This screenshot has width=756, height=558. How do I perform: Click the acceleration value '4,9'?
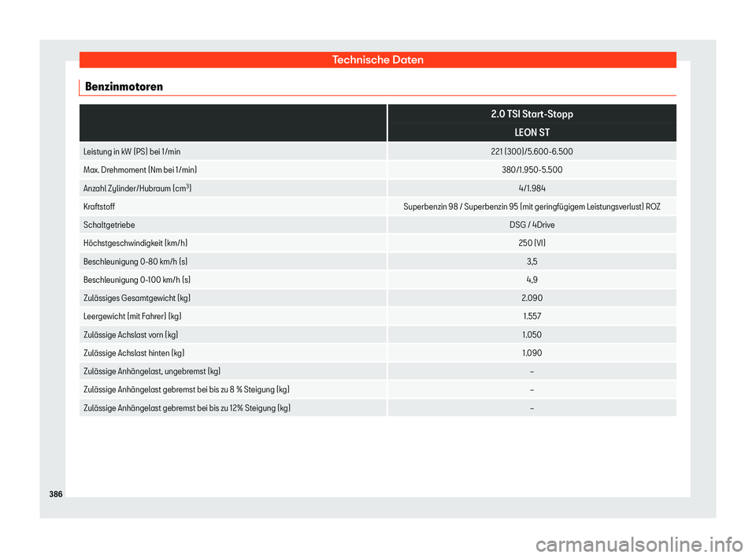coord(532,280)
